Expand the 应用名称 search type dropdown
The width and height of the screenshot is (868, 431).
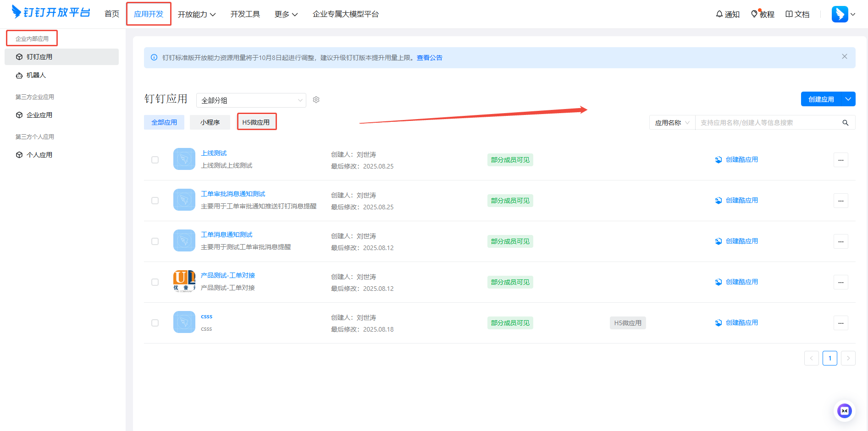coord(672,123)
